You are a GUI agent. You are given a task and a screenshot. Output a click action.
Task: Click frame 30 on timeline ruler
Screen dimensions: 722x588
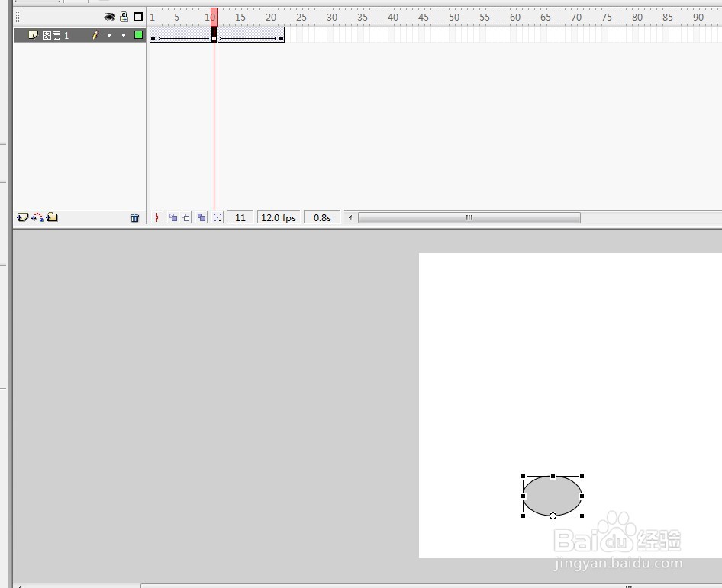click(x=332, y=18)
